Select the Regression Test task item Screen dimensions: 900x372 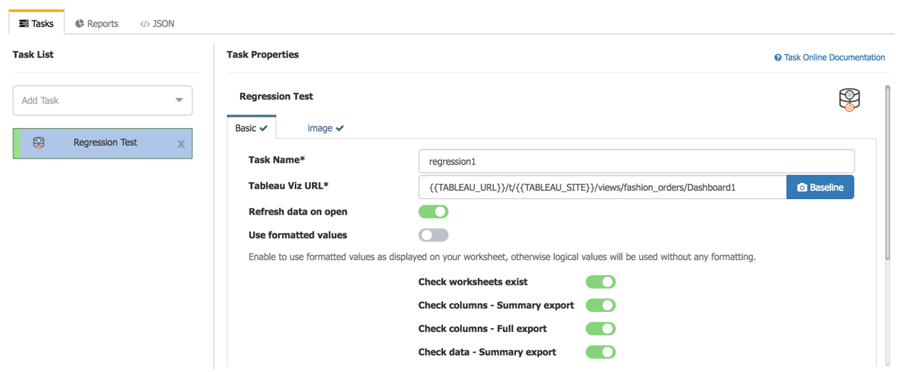point(103,143)
